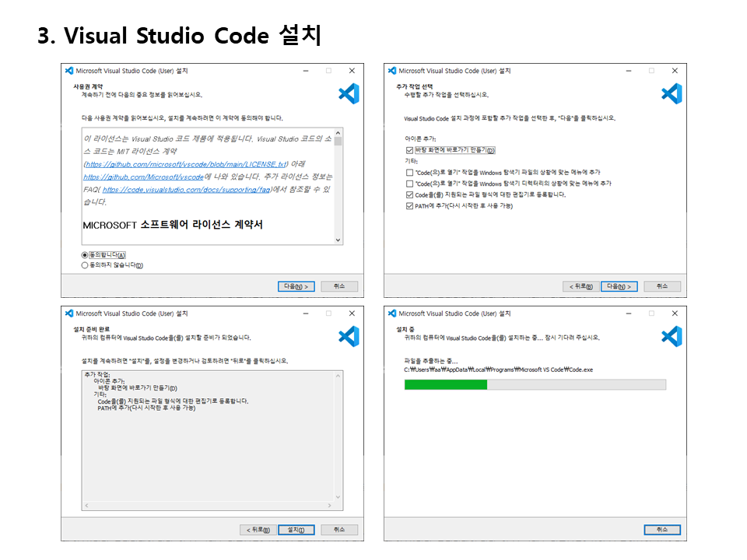This screenshot has width=747, height=560.
Task: Close the 설치 준비 완료 installer window
Action: coord(352,313)
